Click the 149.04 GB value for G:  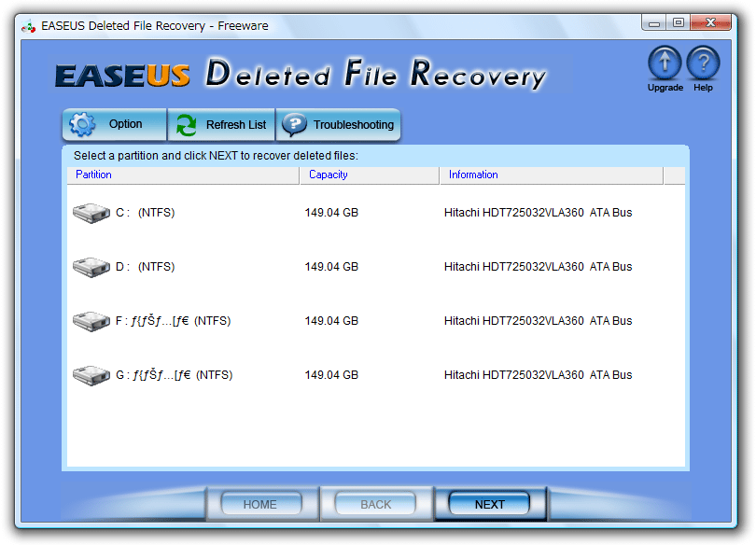[331, 375]
